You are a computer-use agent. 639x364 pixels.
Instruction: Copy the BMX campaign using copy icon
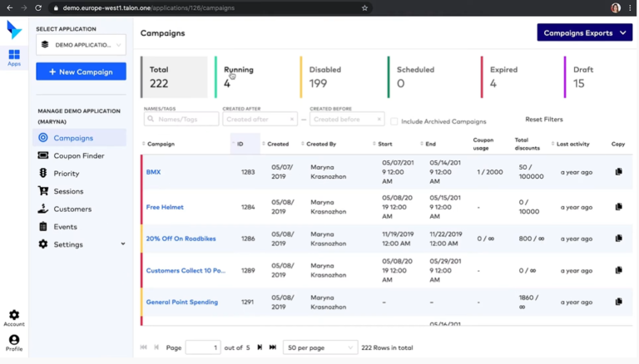[618, 172]
